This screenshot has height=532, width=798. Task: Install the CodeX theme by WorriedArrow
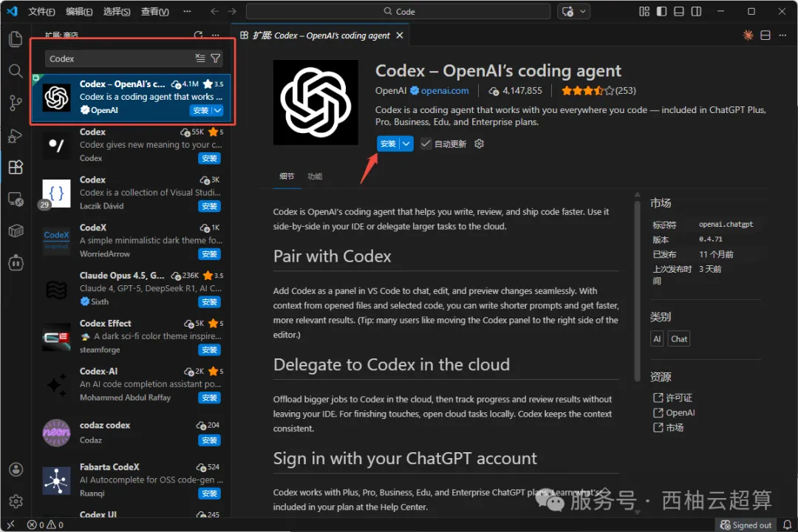pos(209,254)
